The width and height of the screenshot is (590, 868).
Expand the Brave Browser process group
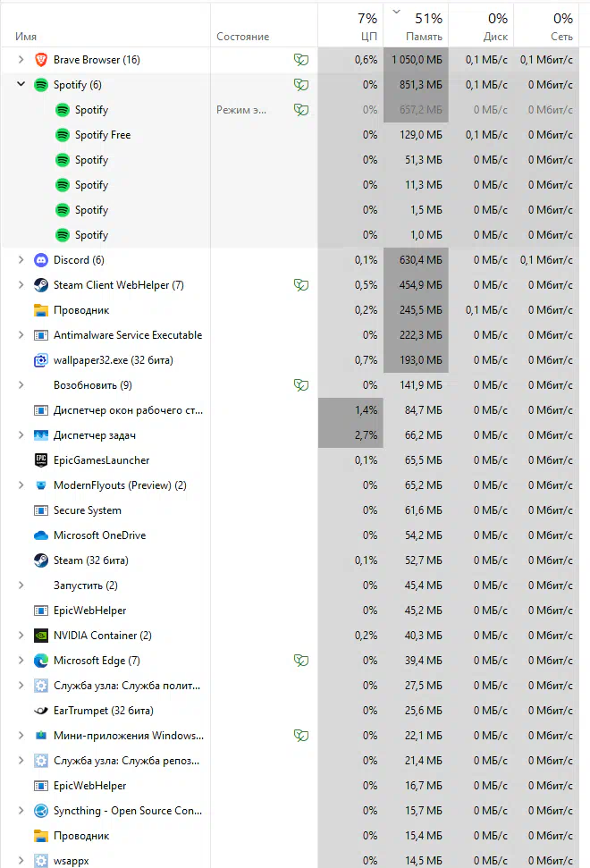click(21, 60)
